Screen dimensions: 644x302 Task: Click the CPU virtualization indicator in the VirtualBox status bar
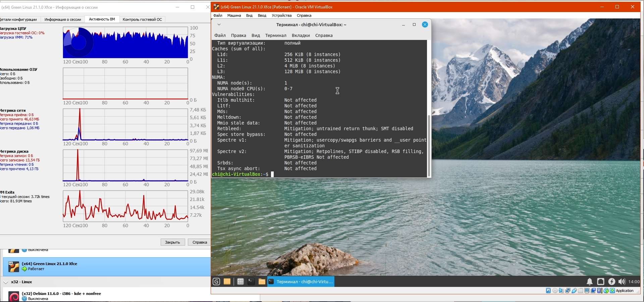(599, 291)
